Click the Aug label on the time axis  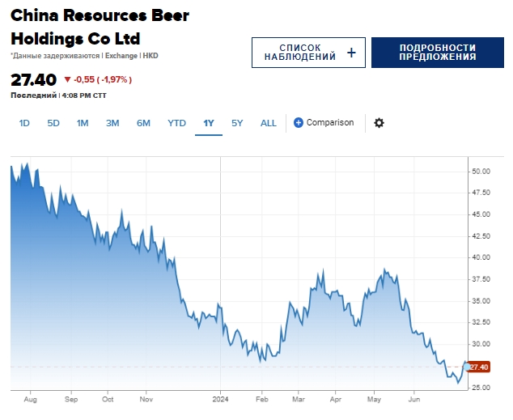coord(31,399)
